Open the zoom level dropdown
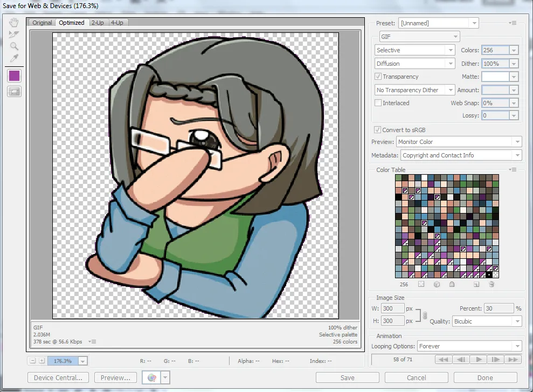This screenshot has height=392, width=533. [82, 361]
